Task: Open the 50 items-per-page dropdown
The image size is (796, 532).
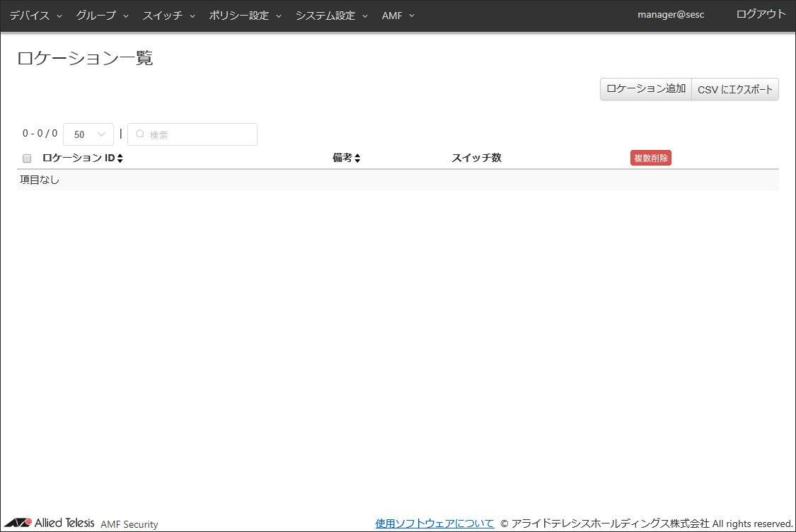Action: tap(88, 134)
